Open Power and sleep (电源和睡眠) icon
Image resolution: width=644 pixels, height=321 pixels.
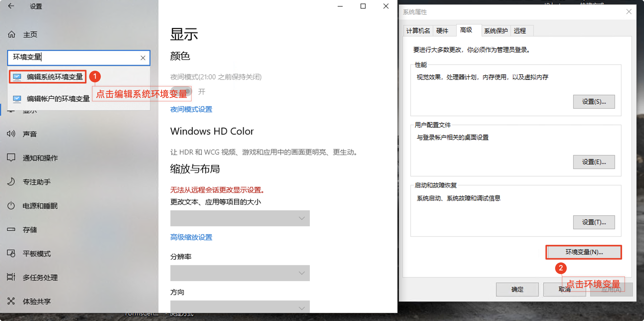pyautogui.click(x=11, y=206)
